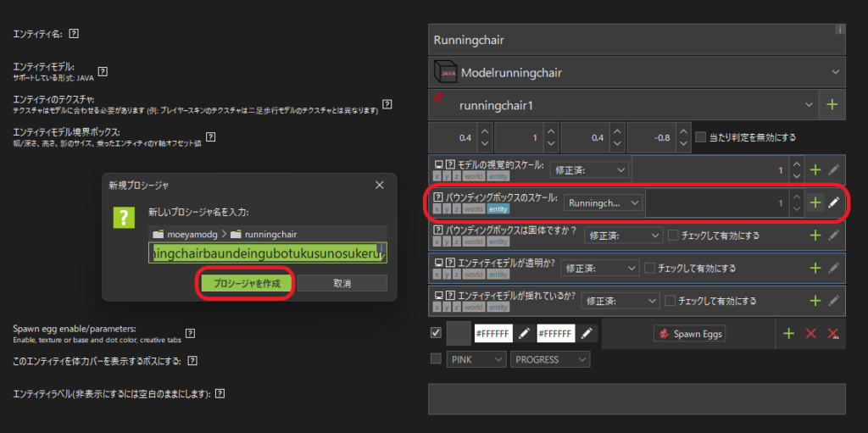Open help for Spawn egg enable/parameters
The width and height of the screenshot is (868, 433).
coord(190,333)
